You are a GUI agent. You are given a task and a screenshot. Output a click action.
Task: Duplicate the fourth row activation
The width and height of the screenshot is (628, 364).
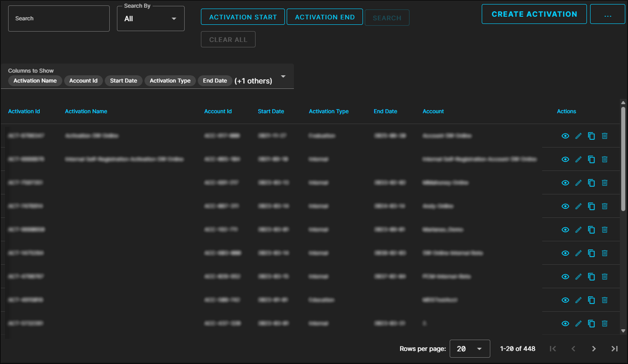click(x=591, y=206)
